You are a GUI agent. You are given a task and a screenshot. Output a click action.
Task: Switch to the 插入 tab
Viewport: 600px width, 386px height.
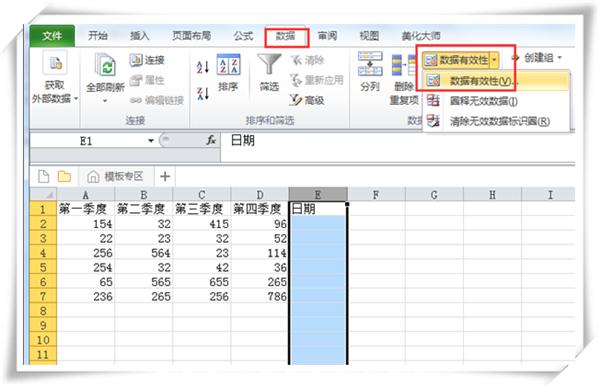(x=140, y=36)
